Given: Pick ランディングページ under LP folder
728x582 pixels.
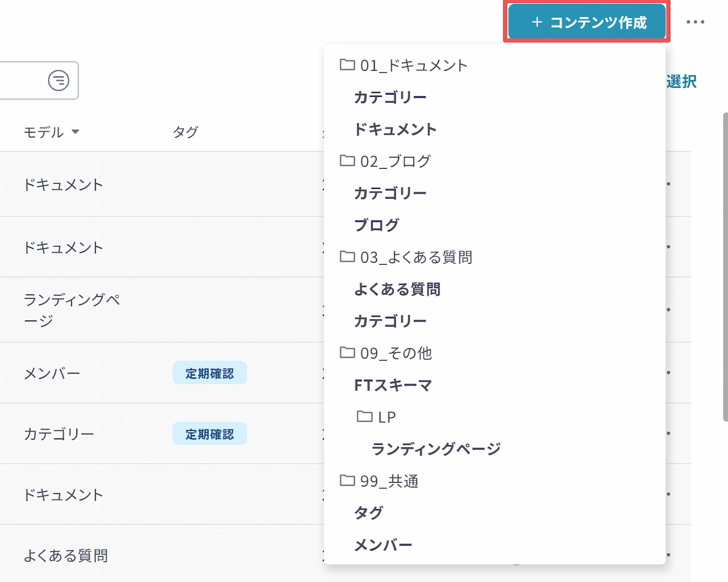Looking at the screenshot, I should tap(436, 449).
